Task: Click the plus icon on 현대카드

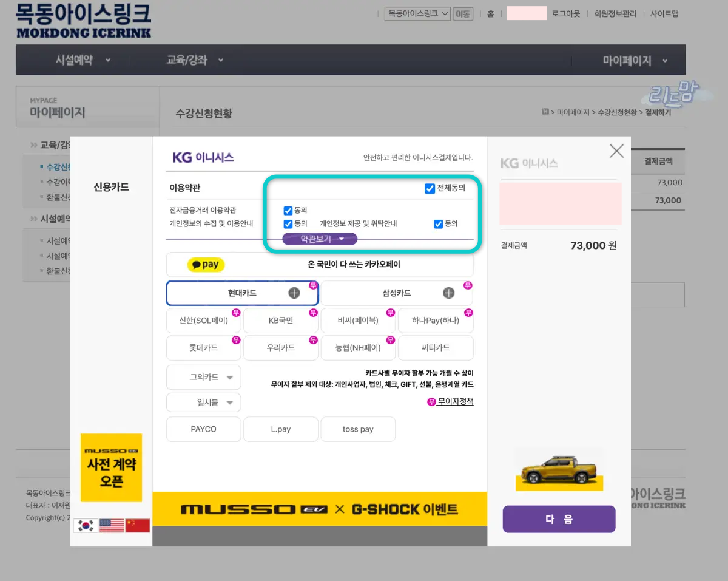Action: tap(294, 293)
